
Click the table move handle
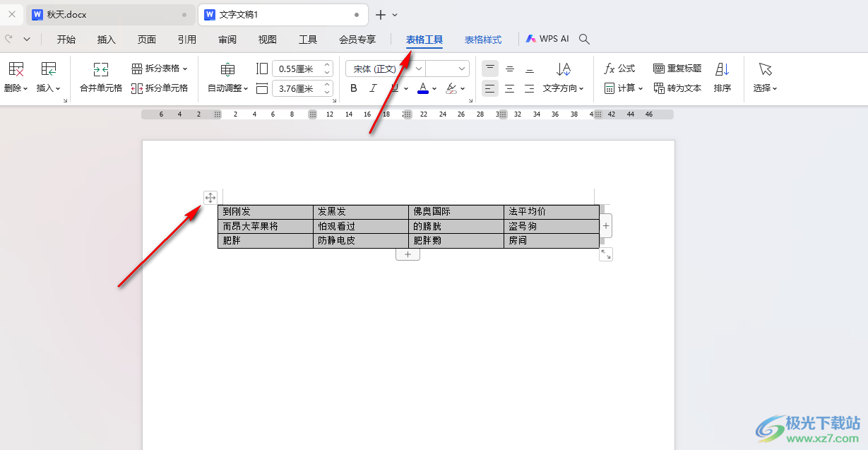click(210, 198)
